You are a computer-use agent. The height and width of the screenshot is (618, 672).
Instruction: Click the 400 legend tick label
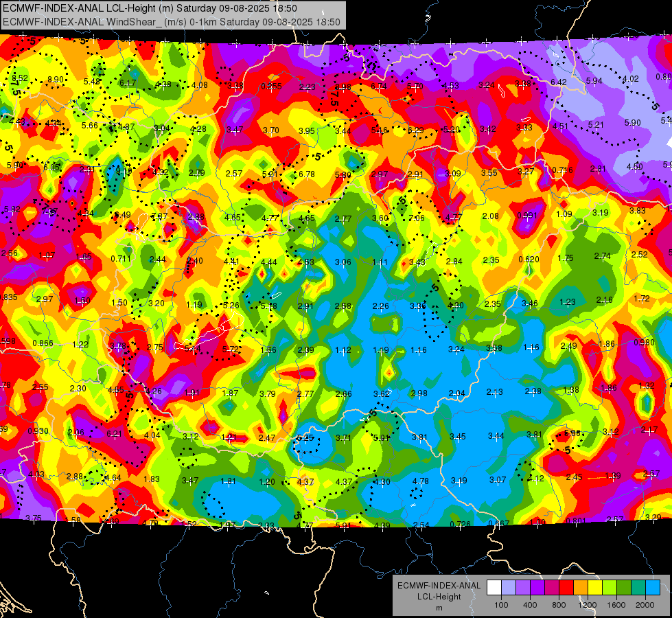point(530,605)
